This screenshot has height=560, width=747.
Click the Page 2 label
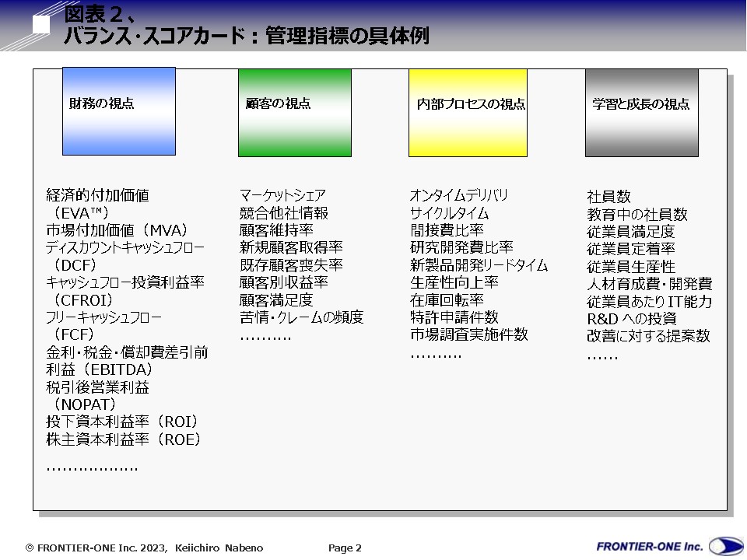345,548
